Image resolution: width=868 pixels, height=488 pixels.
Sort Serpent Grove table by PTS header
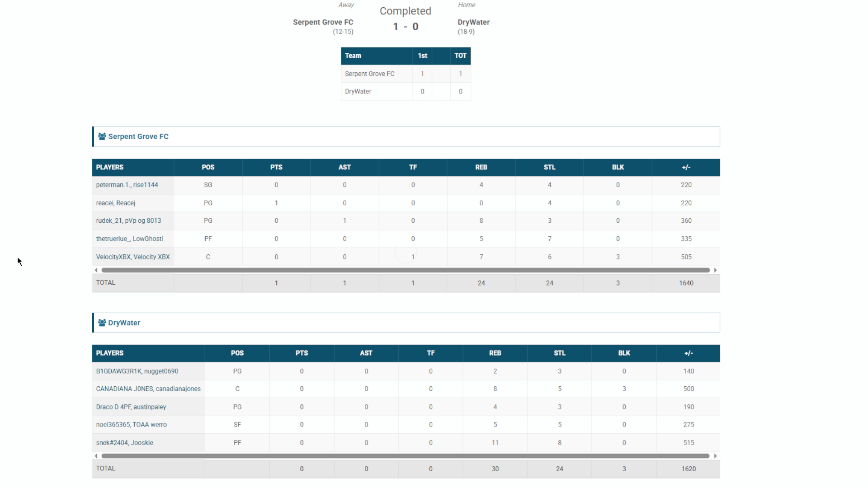click(x=276, y=167)
